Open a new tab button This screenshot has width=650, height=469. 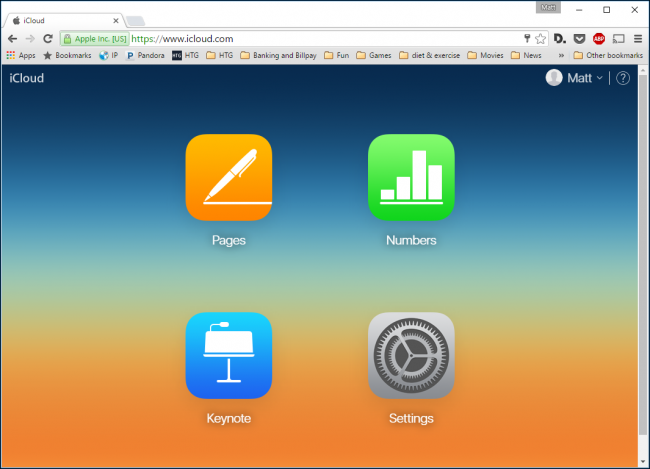tap(135, 21)
